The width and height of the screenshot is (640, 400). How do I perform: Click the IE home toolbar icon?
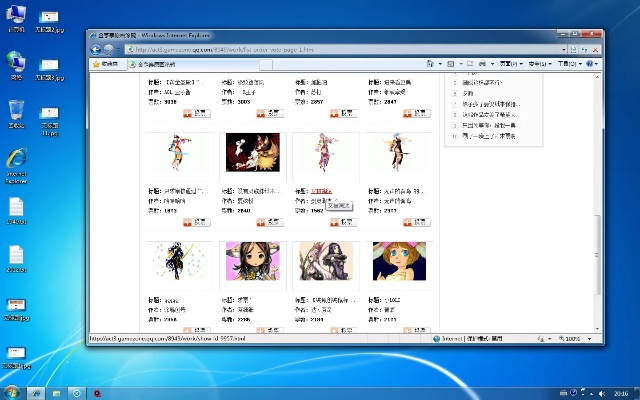click(x=449, y=64)
